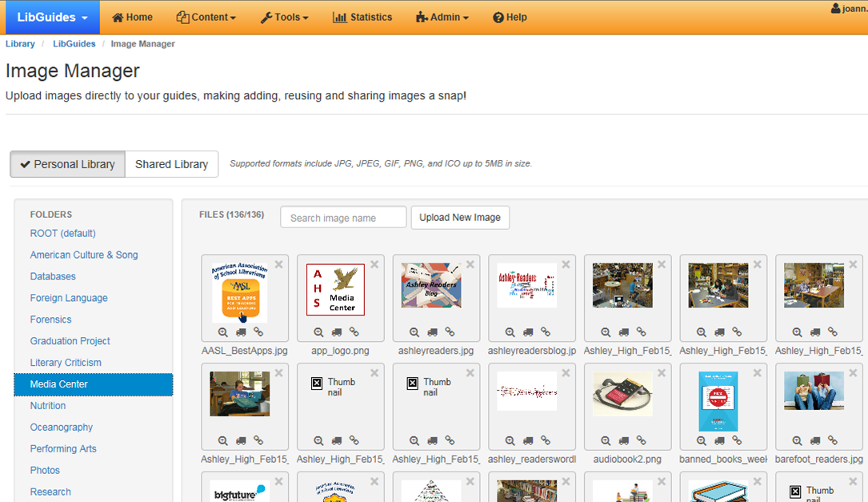Click the joann user account menu
This screenshot has width=868, height=502.
[849, 9]
